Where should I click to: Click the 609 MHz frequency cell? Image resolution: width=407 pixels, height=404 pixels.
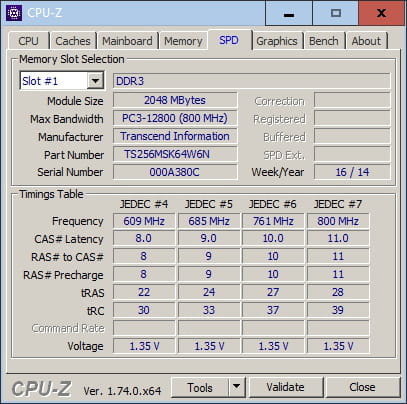pyautogui.click(x=144, y=221)
